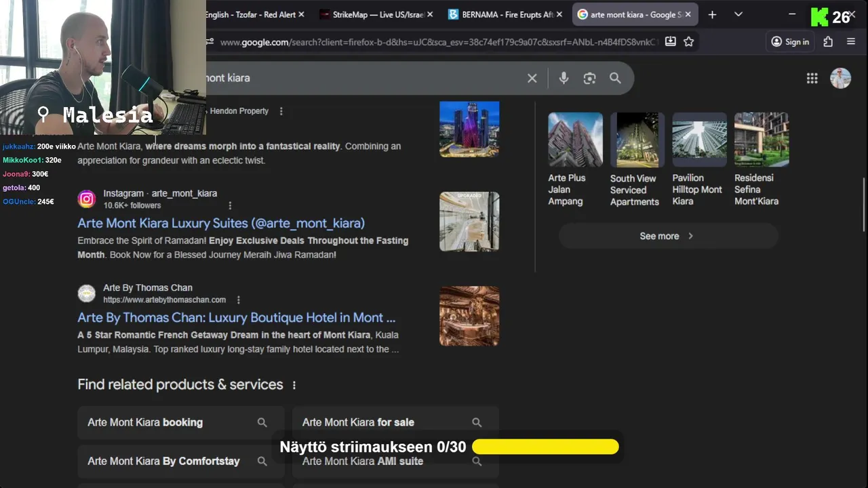This screenshot has height=488, width=868.
Task: Click the Arte Plus Jalan Ampang caption
Action: point(567,190)
